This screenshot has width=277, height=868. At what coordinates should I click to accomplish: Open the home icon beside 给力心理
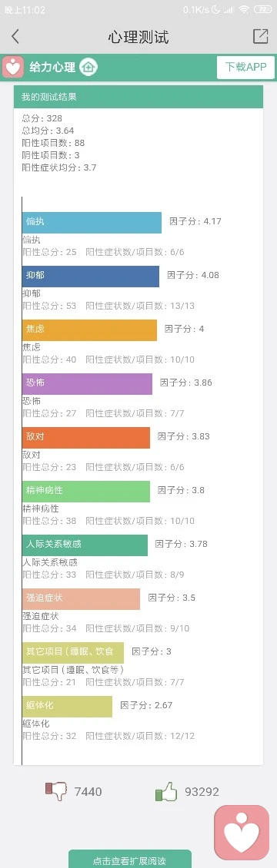88,68
